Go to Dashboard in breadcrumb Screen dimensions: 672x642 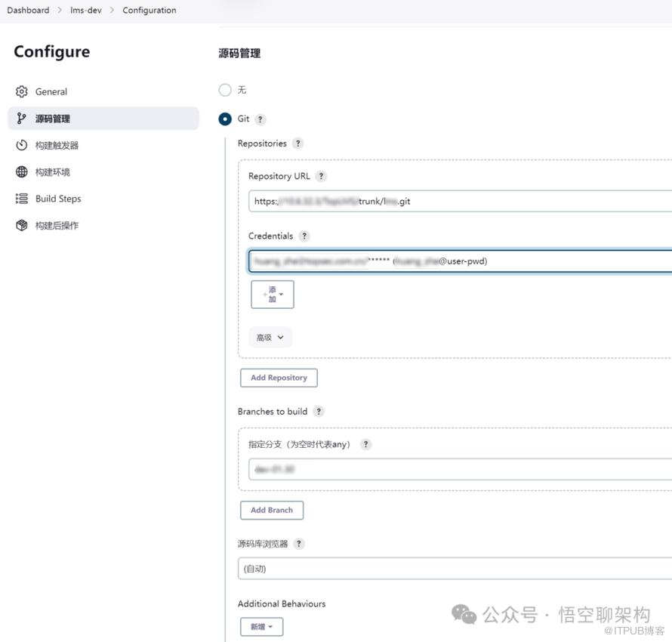28,11
